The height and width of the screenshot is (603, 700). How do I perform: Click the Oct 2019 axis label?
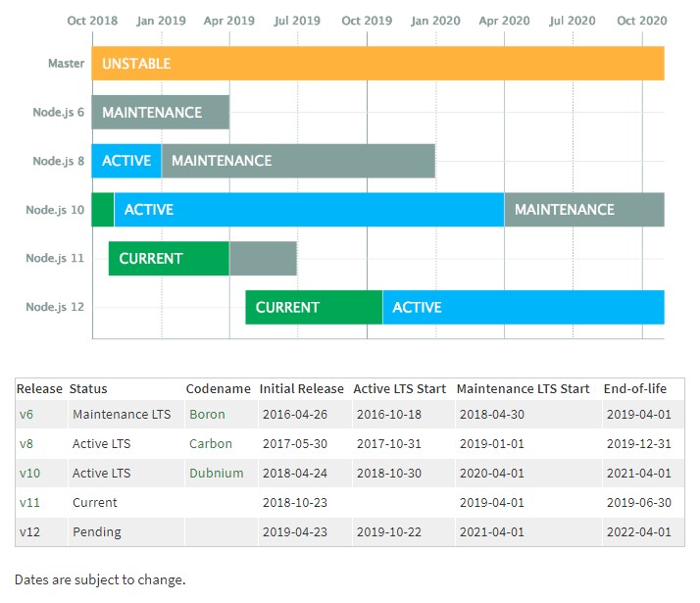pos(367,21)
